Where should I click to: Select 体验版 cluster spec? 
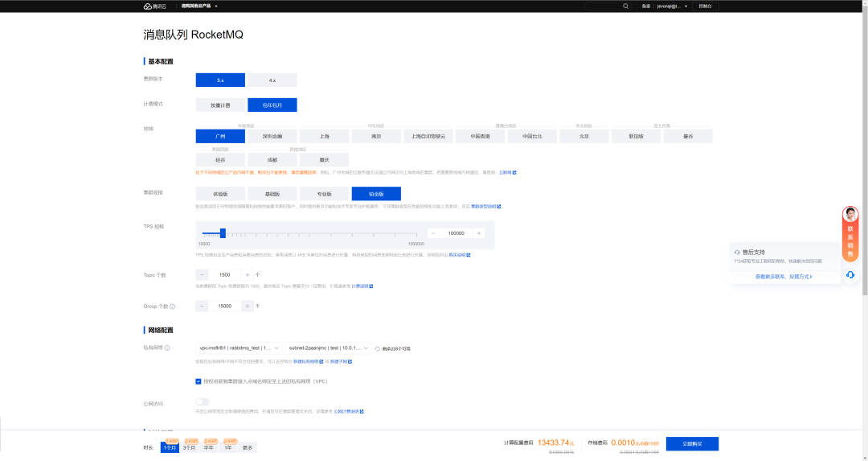pos(220,194)
